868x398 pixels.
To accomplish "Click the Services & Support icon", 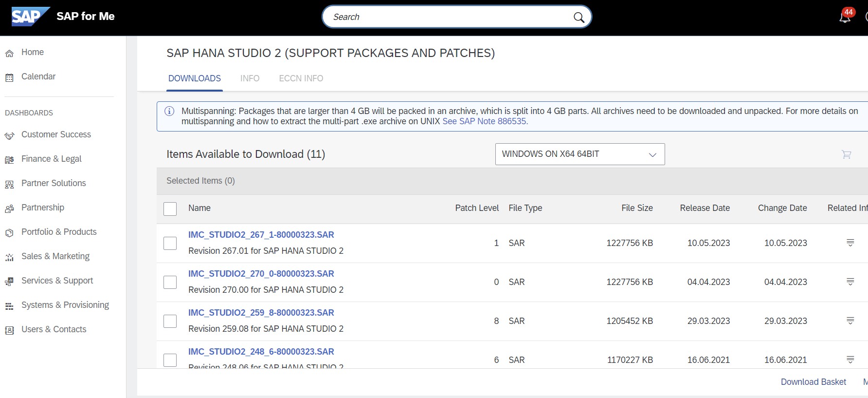I will pos(9,282).
